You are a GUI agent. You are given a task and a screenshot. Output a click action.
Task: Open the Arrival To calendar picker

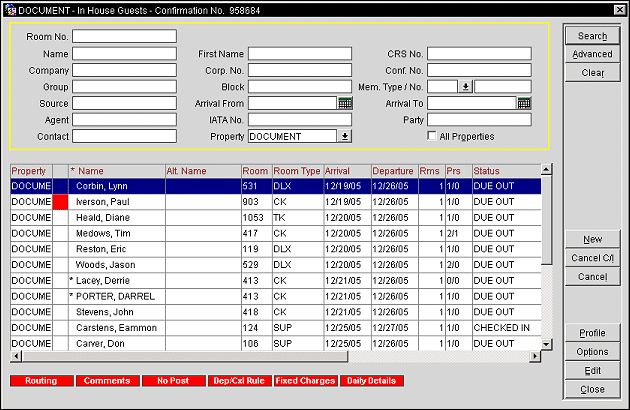(523, 103)
